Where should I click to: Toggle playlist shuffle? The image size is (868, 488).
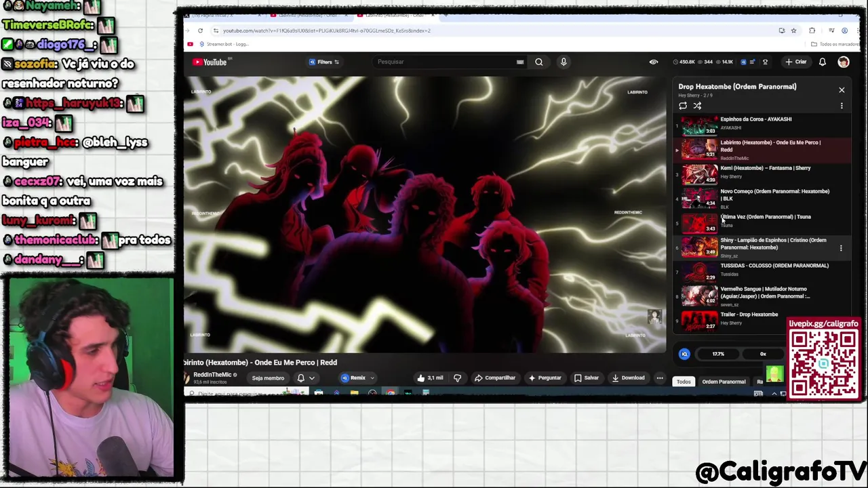(x=697, y=106)
